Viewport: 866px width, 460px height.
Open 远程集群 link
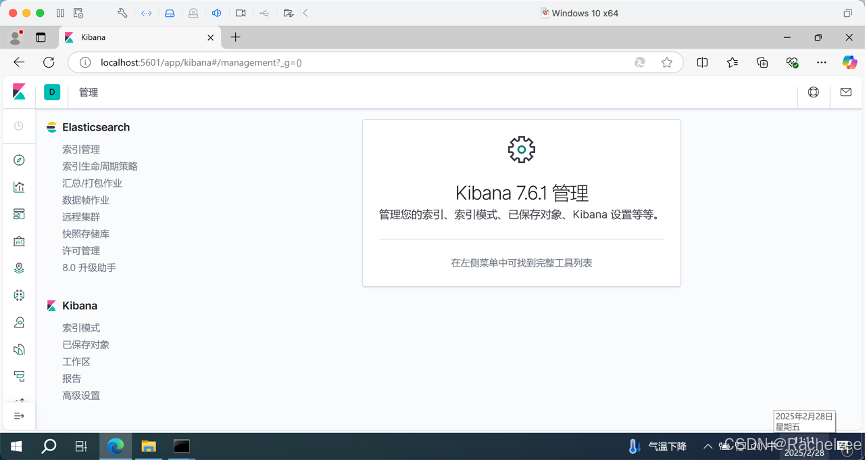tap(81, 217)
